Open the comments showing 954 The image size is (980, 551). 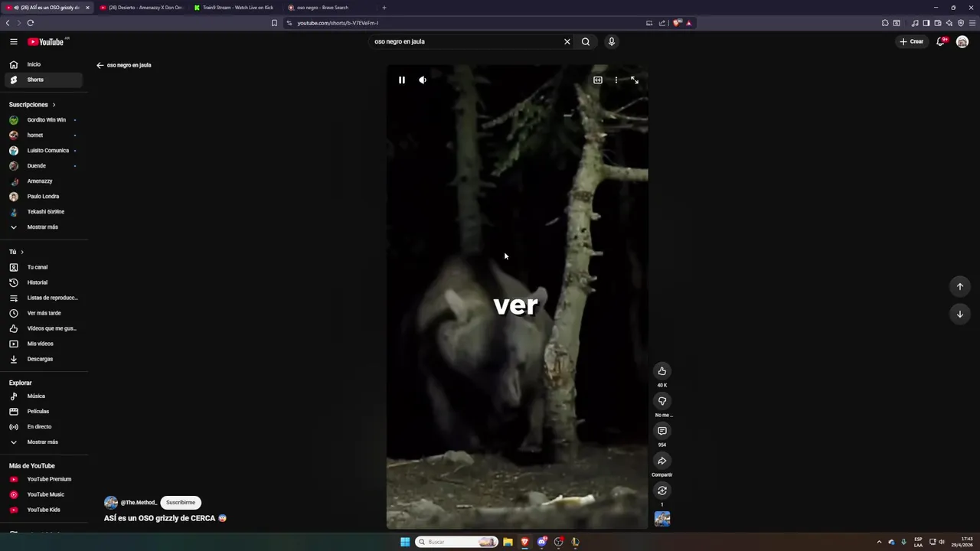pos(662,431)
